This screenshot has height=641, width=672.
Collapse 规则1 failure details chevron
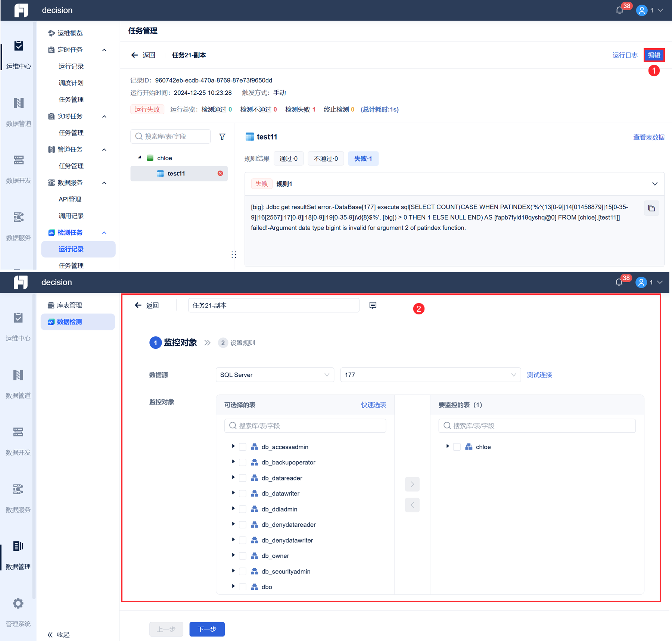pos(654,184)
